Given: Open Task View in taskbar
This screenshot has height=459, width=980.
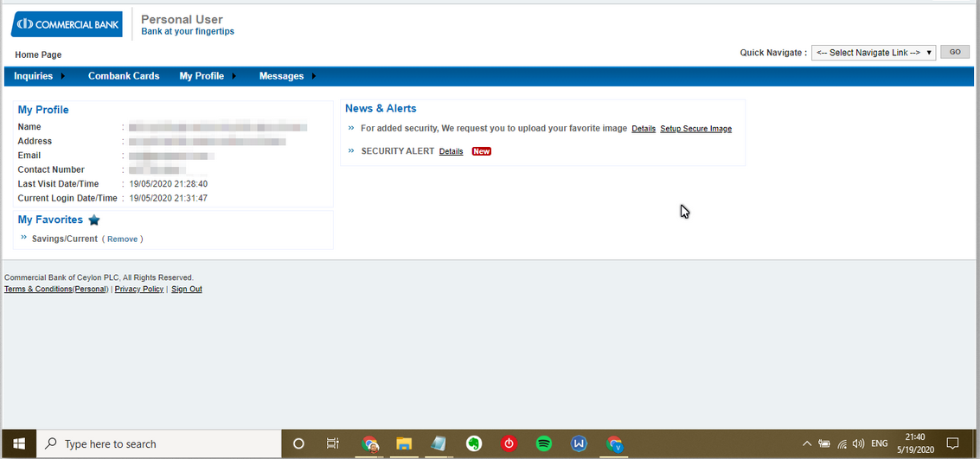Looking at the screenshot, I should (x=332, y=444).
